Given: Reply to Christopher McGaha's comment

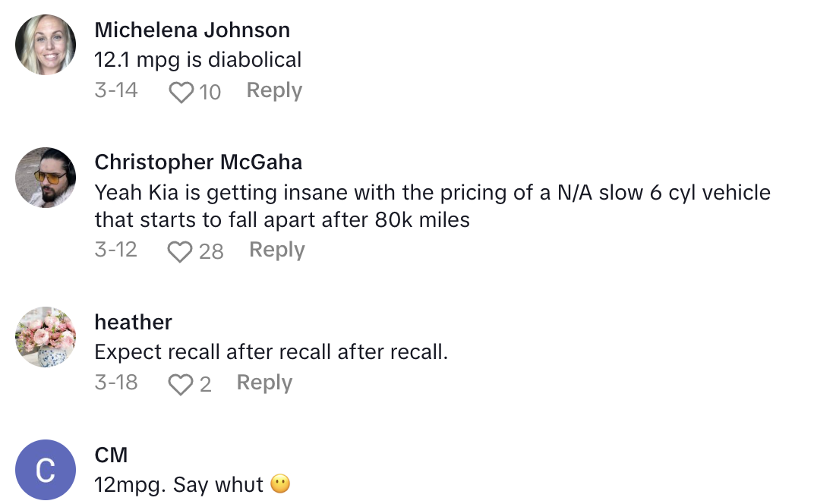Looking at the screenshot, I should tap(276, 250).
